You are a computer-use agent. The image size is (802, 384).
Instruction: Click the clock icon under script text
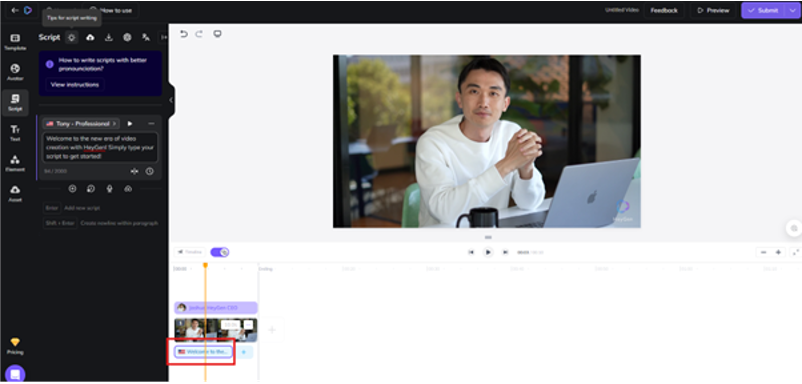(149, 171)
